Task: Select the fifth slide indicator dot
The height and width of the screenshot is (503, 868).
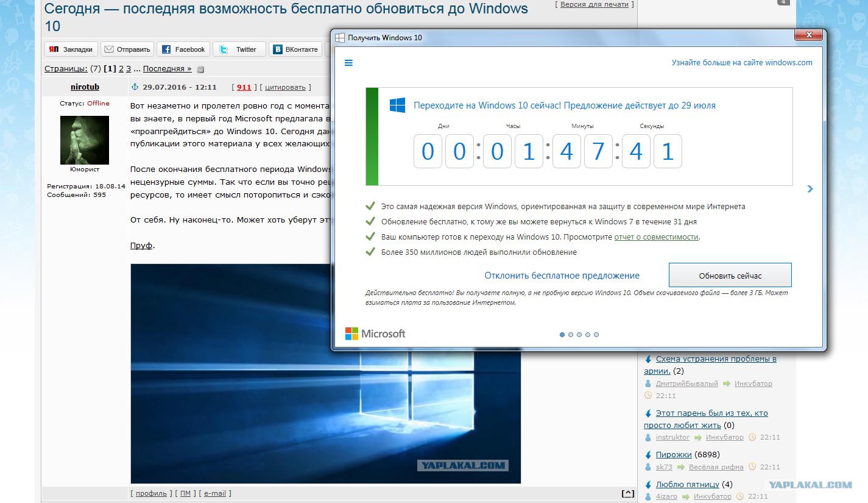Action: pyautogui.click(x=596, y=335)
